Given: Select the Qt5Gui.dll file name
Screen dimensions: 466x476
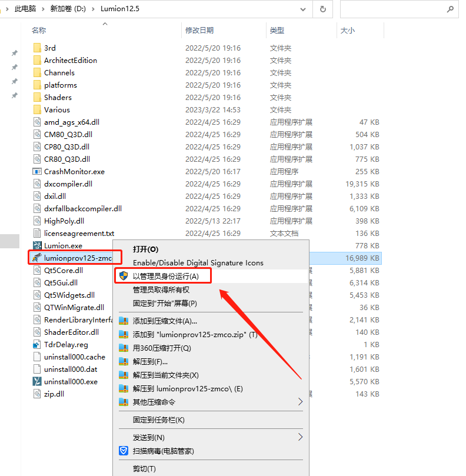Looking at the screenshot, I should [61, 282].
